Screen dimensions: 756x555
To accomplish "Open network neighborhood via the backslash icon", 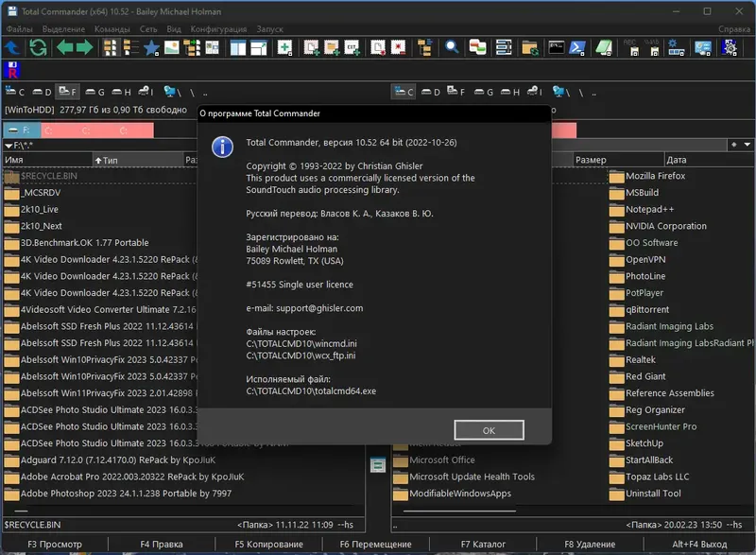I will pyautogui.click(x=170, y=90).
